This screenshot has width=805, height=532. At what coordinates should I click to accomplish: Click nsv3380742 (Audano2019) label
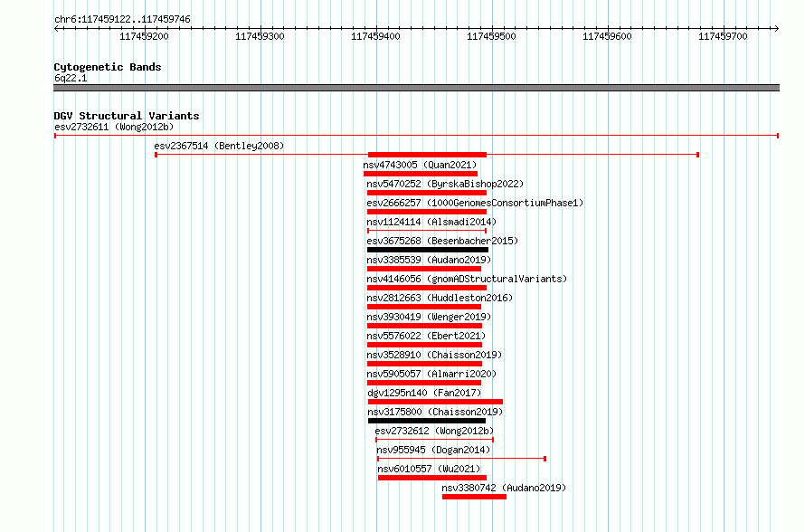[504, 488]
